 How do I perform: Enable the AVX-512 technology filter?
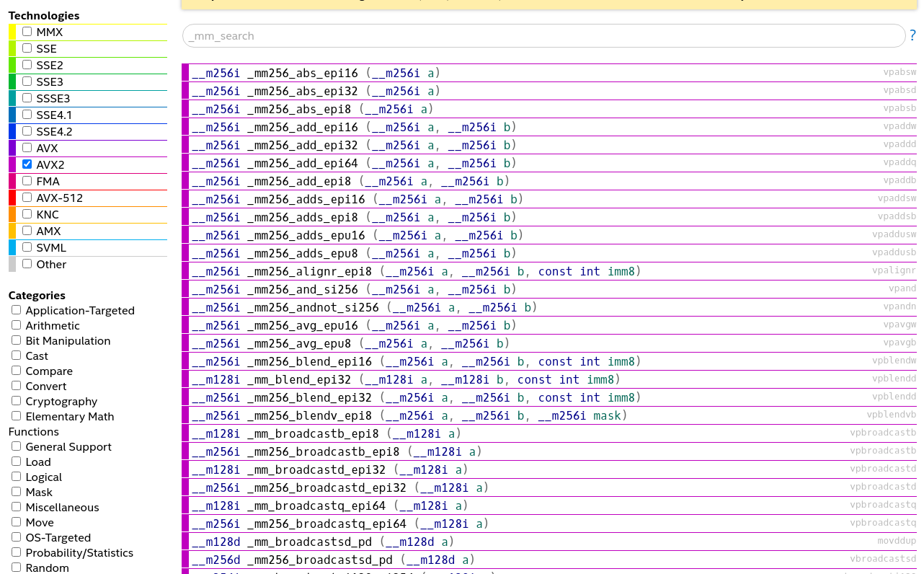(27, 197)
